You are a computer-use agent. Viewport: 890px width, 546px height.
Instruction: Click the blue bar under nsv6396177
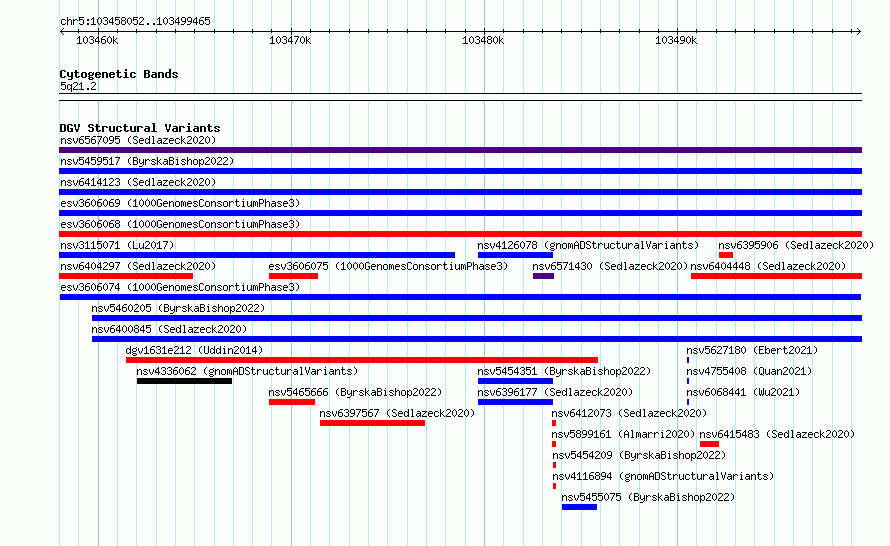515,402
